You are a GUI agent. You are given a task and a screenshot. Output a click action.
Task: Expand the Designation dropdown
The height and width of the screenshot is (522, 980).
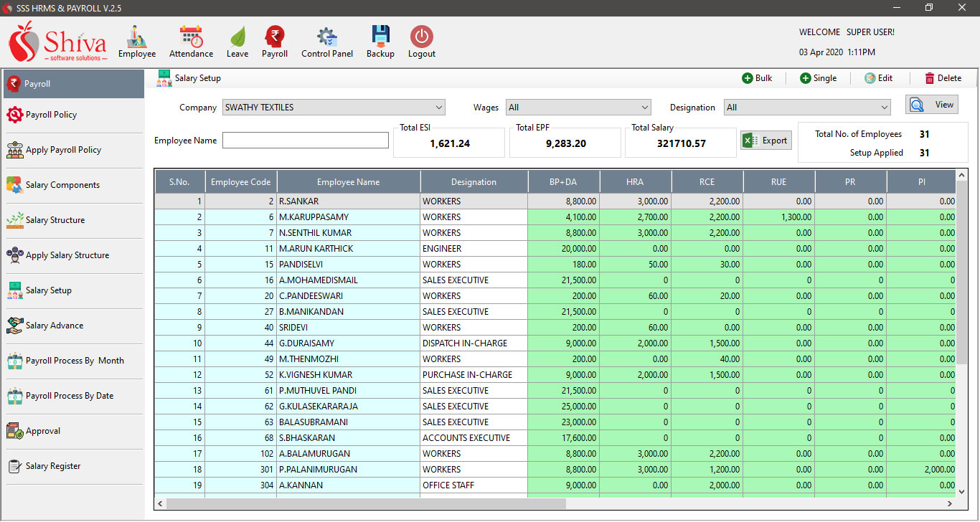(x=807, y=108)
